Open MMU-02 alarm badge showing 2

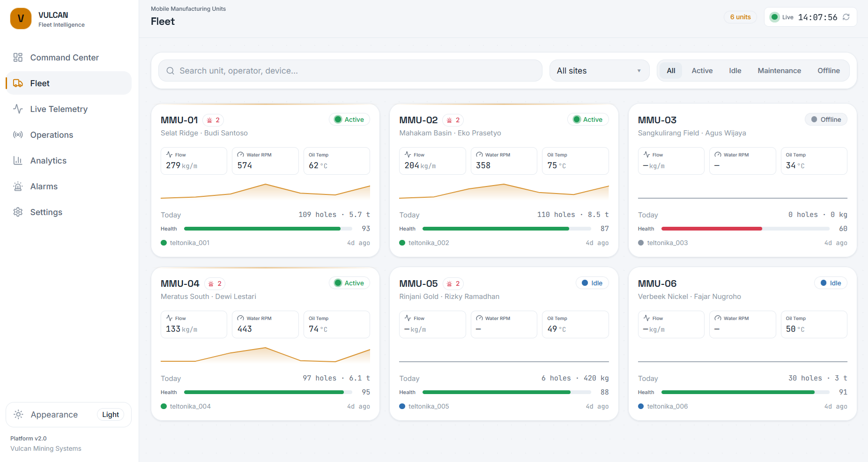[x=453, y=120]
